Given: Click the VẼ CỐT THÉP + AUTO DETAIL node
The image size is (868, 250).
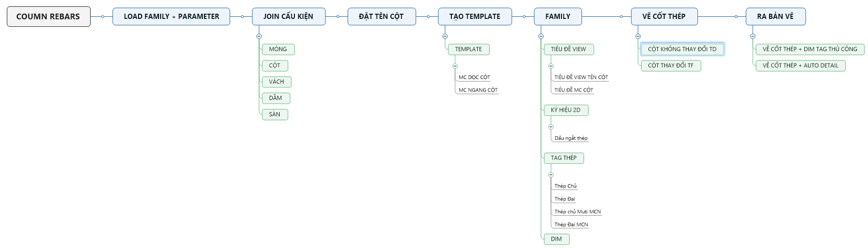Looking at the screenshot, I should click(x=800, y=66).
